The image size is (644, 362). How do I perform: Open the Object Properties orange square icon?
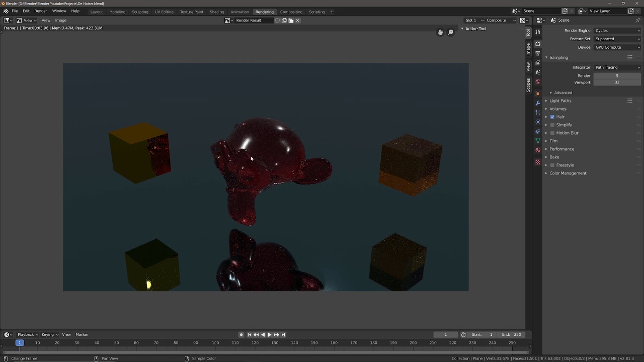[537, 94]
